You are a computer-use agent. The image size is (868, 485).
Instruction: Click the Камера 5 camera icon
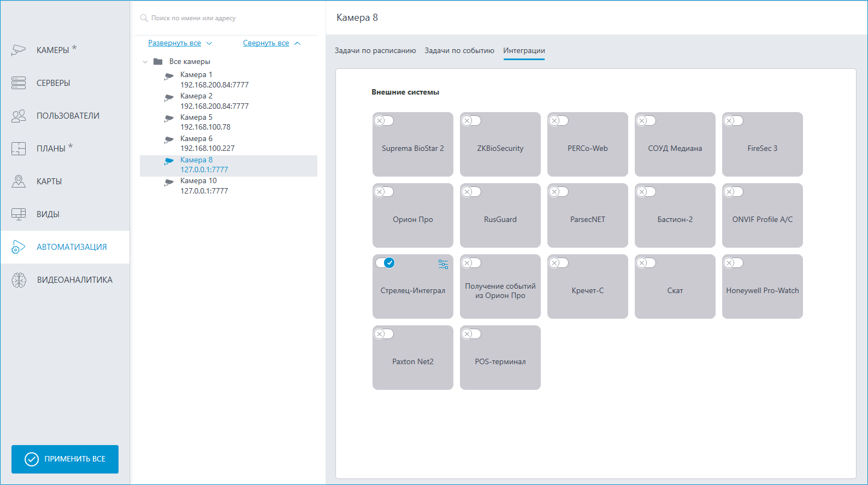[169, 119]
